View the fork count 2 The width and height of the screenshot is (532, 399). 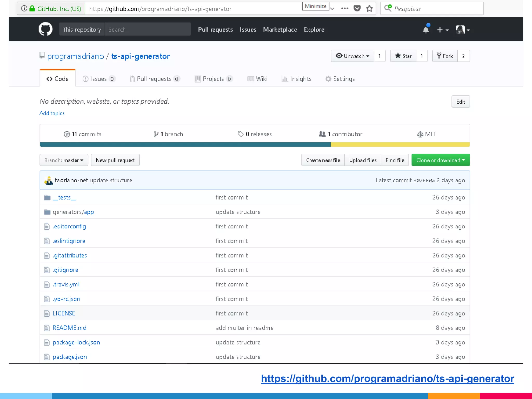pyautogui.click(x=463, y=56)
